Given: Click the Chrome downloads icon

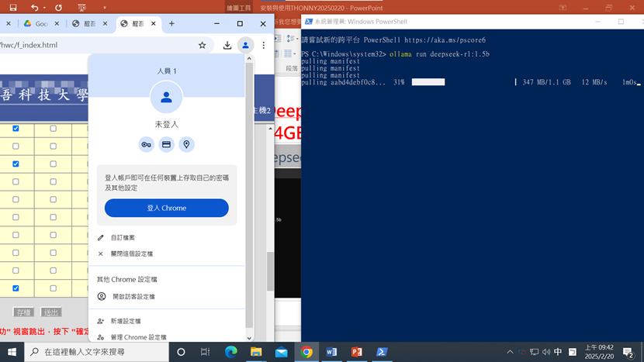Looking at the screenshot, I should point(227,46).
